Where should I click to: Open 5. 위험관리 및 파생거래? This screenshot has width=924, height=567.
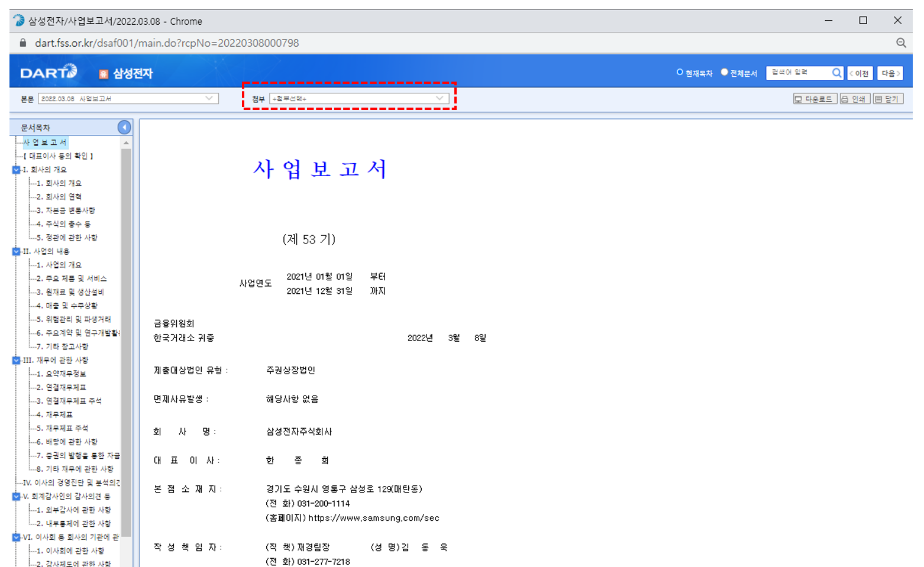[74, 319]
